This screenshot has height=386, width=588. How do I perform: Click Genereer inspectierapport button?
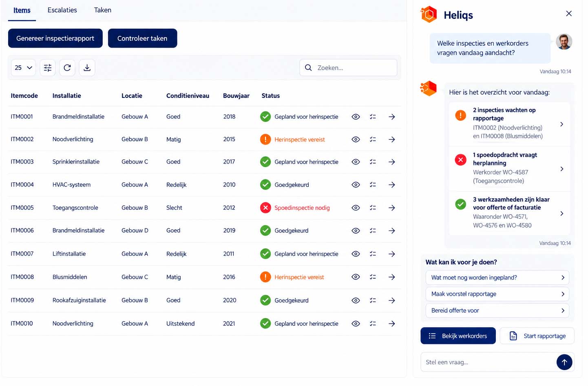(x=55, y=38)
